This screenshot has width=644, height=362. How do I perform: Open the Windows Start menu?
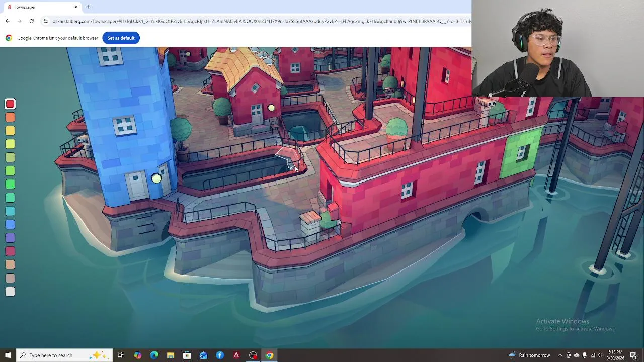pyautogui.click(x=8, y=355)
